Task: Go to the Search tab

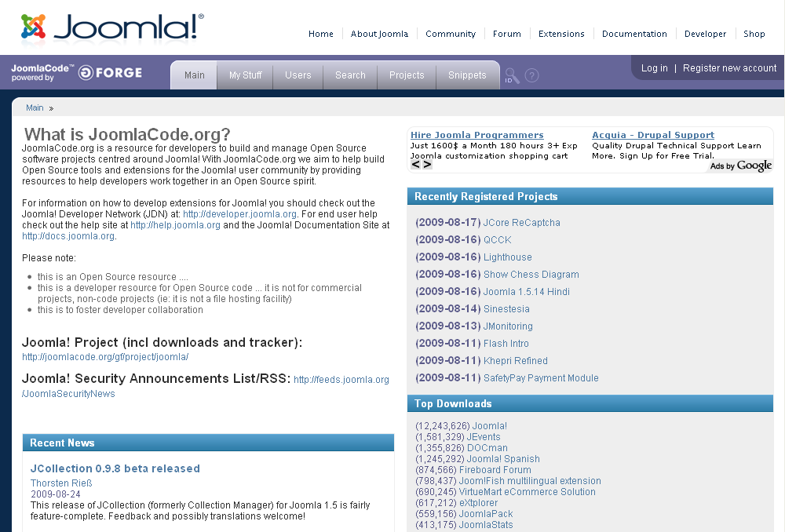Action: pos(350,75)
